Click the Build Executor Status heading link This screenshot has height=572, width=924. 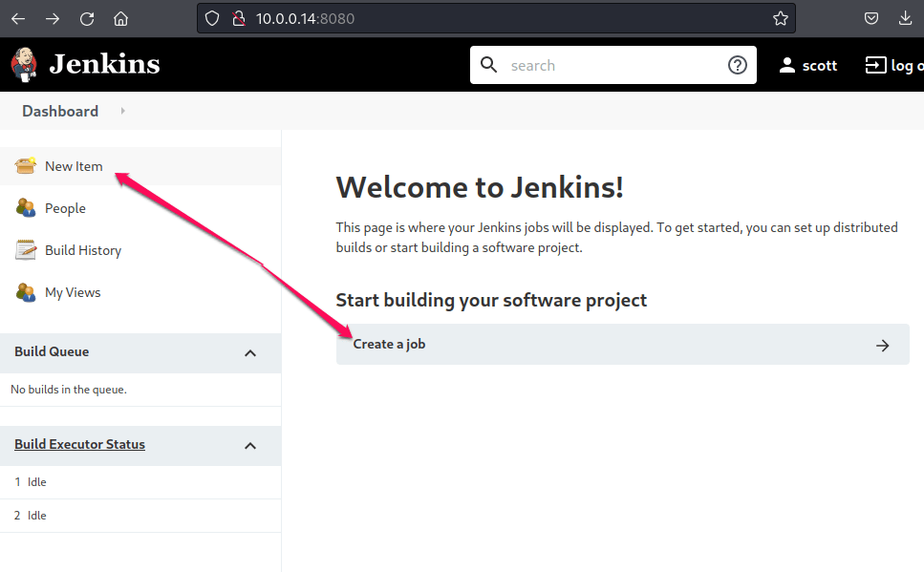pyautogui.click(x=79, y=444)
